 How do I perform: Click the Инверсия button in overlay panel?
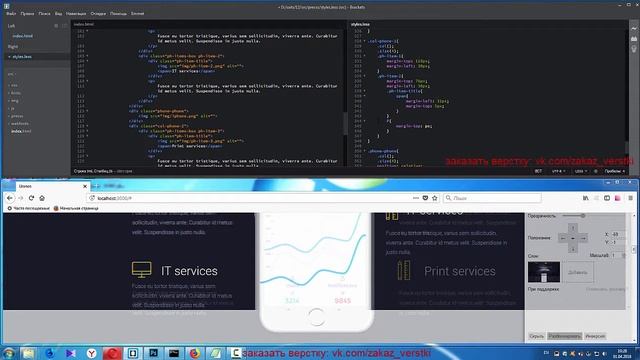tap(595, 336)
